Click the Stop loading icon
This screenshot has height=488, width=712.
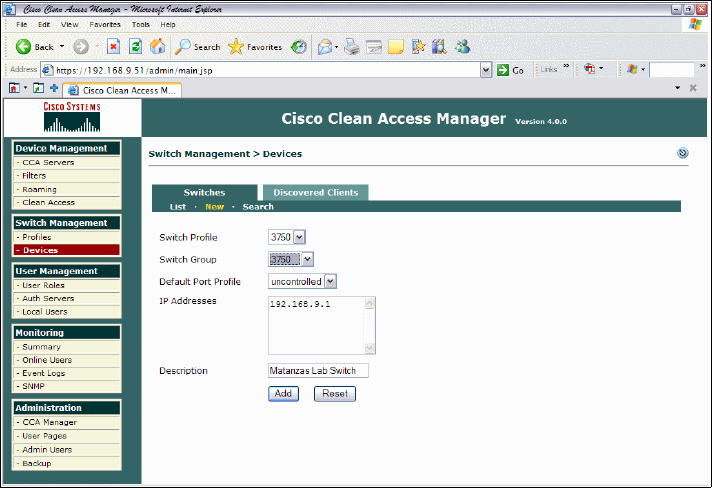(114, 46)
